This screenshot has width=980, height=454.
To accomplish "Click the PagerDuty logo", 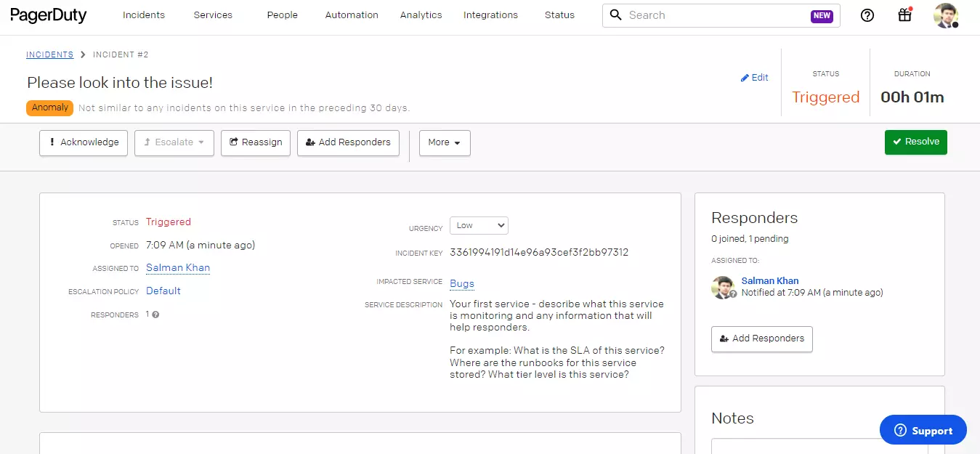I will pos(49,15).
